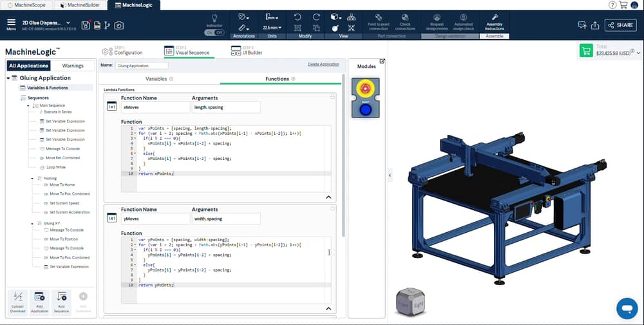Click the green cart total icon

click(x=586, y=50)
